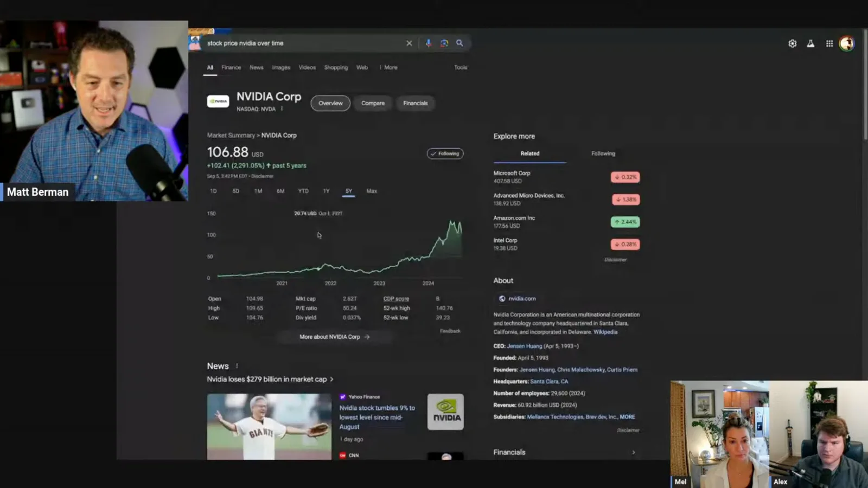Select the YTD chart range
This screenshot has width=868, height=488.
[303, 191]
